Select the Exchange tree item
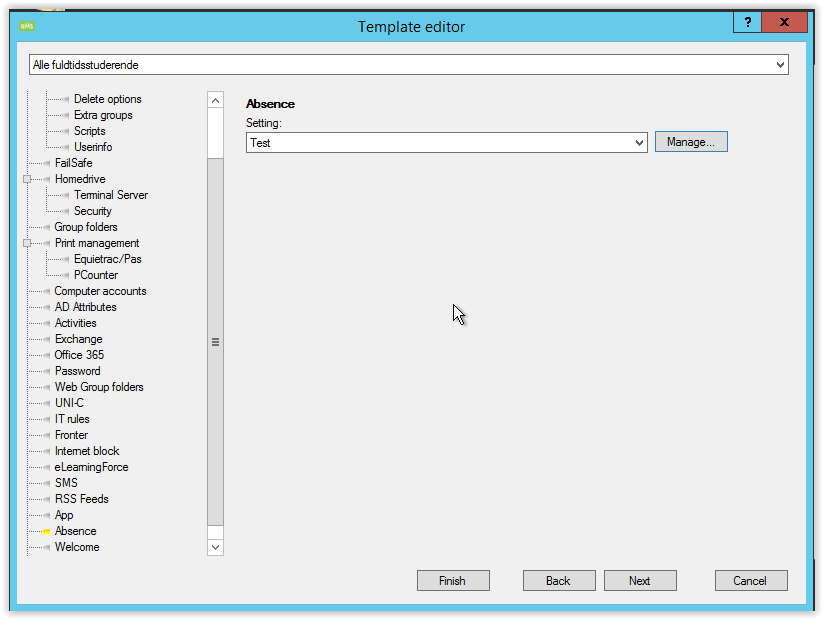The height and width of the screenshot is (619, 823). [x=78, y=339]
